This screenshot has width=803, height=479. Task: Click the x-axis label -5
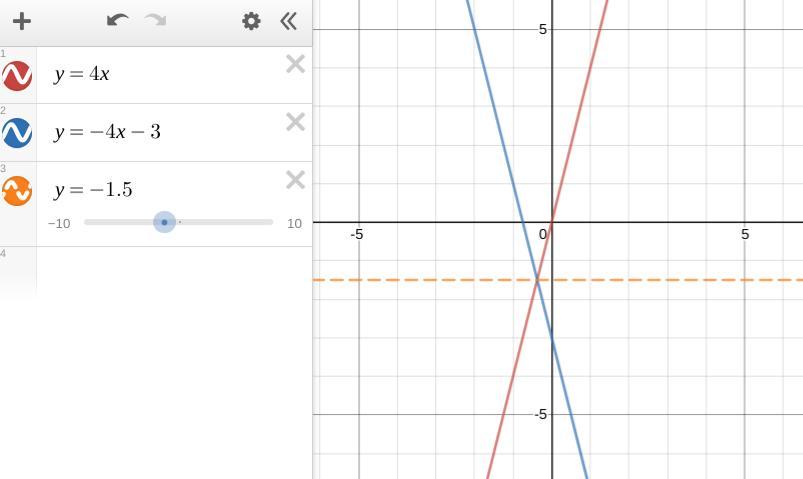356,234
